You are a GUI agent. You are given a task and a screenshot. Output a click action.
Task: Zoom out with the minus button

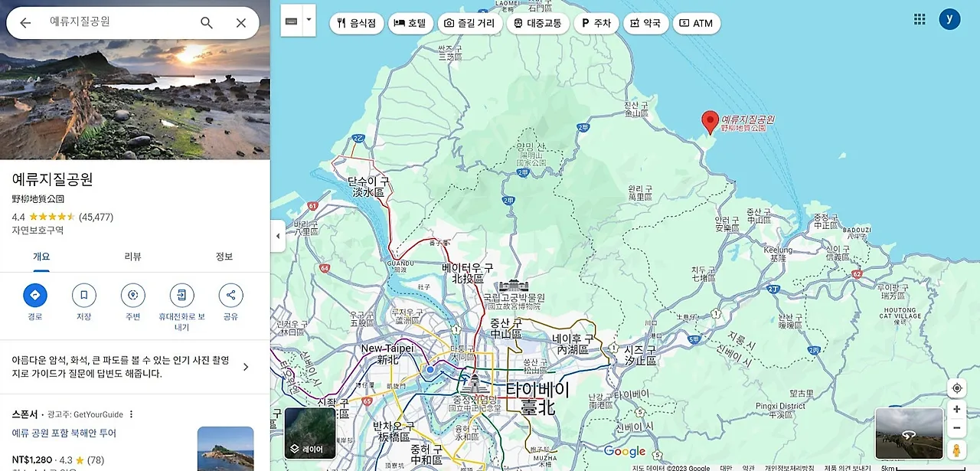coord(956,428)
